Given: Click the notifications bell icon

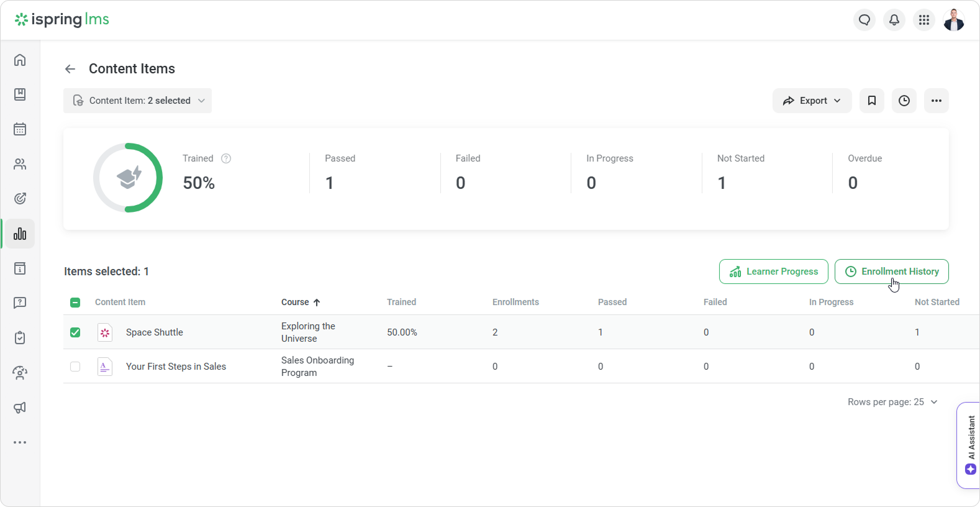Looking at the screenshot, I should coord(894,20).
